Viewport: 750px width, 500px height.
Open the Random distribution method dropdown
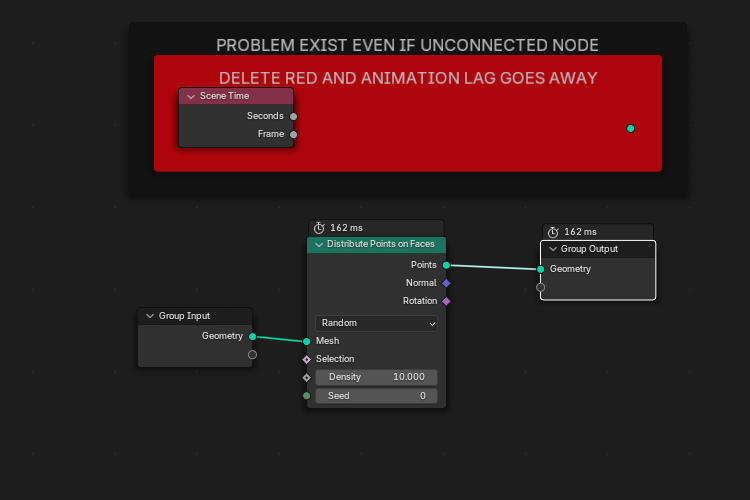pos(376,323)
